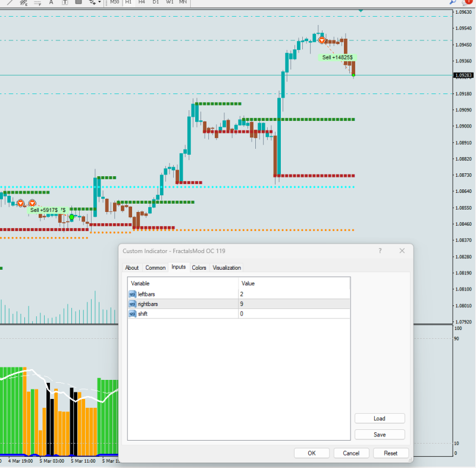Open the Visualization tab

click(227, 267)
